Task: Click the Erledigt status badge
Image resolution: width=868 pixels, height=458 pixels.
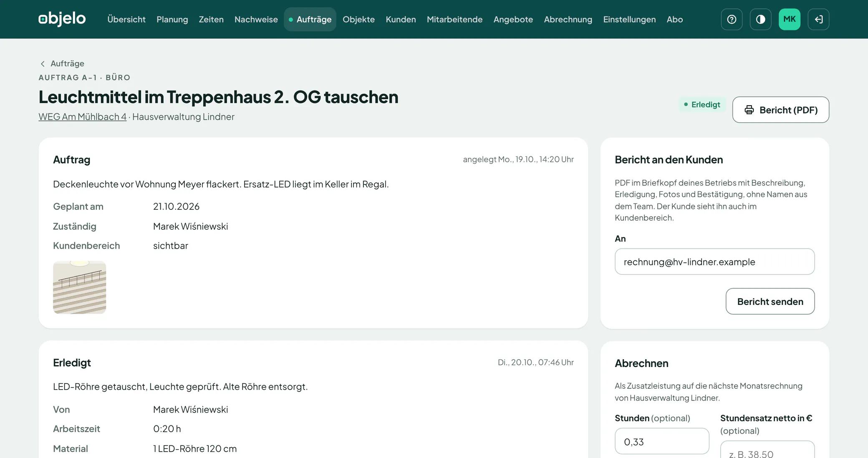Action: [702, 104]
